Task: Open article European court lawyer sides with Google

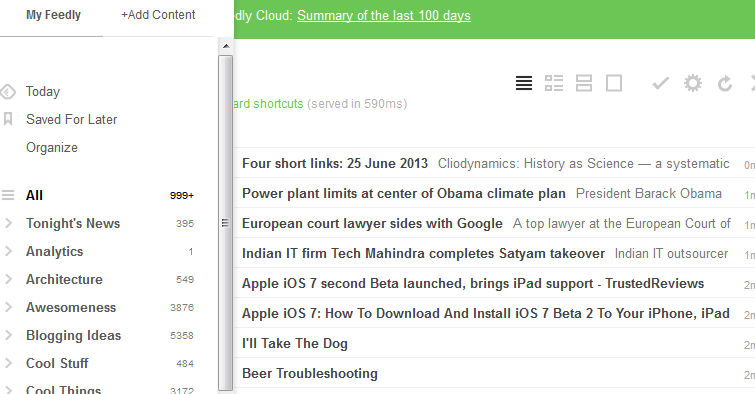Action: point(372,223)
